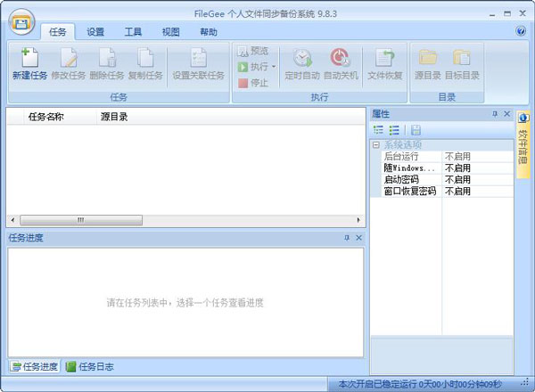Image resolution: width=535 pixels, height=392 pixels.
Task: Expand the 执行 dropdown arrow
Action: coord(274,67)
